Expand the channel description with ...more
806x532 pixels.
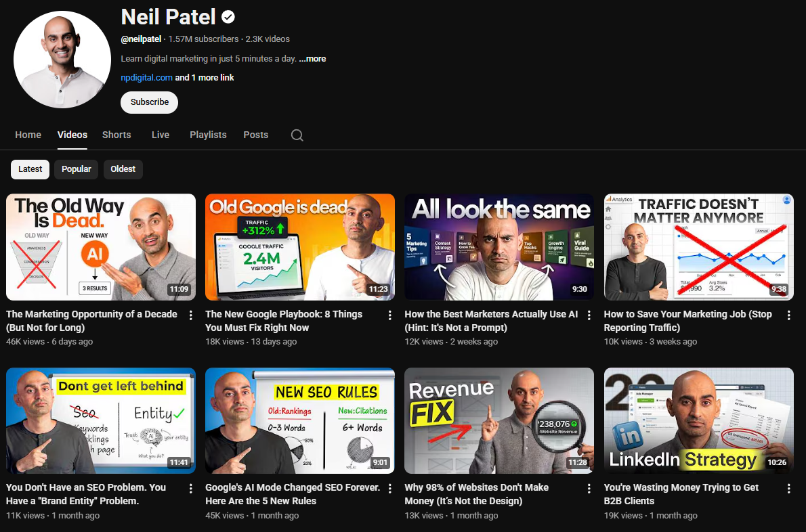(312, 58)
